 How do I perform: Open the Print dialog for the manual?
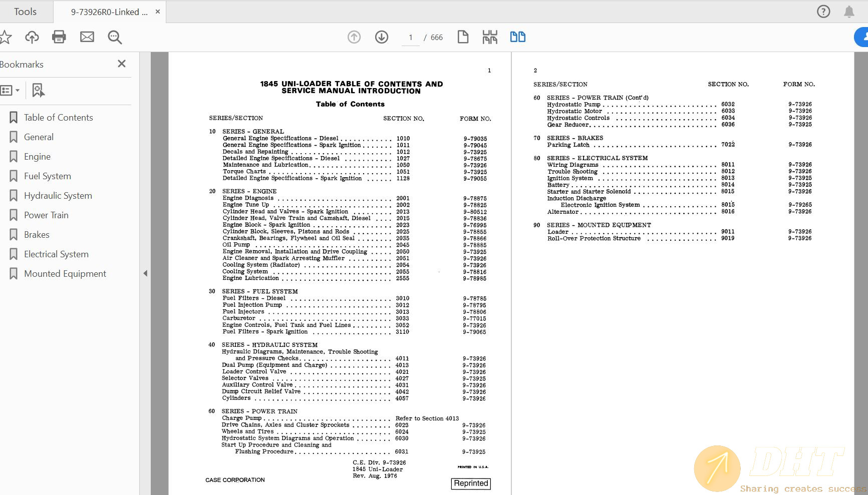tap(59, 37)
